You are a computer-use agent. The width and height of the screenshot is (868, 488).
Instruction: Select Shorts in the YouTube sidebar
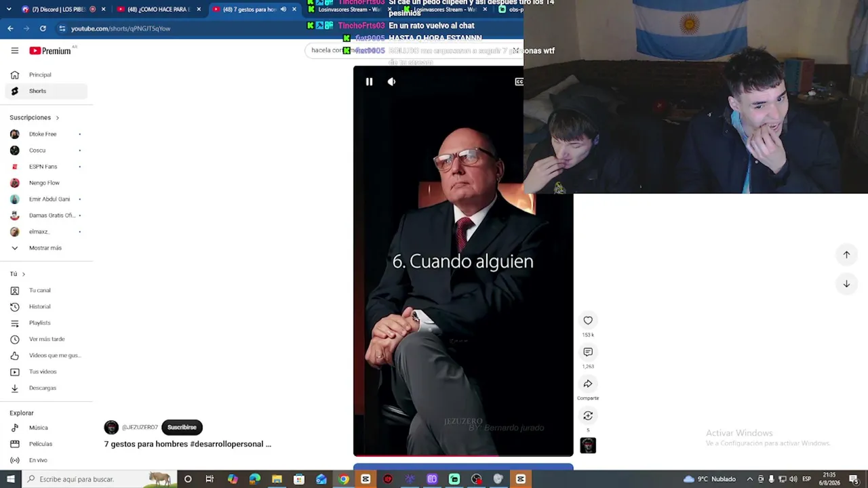(46, 91)
